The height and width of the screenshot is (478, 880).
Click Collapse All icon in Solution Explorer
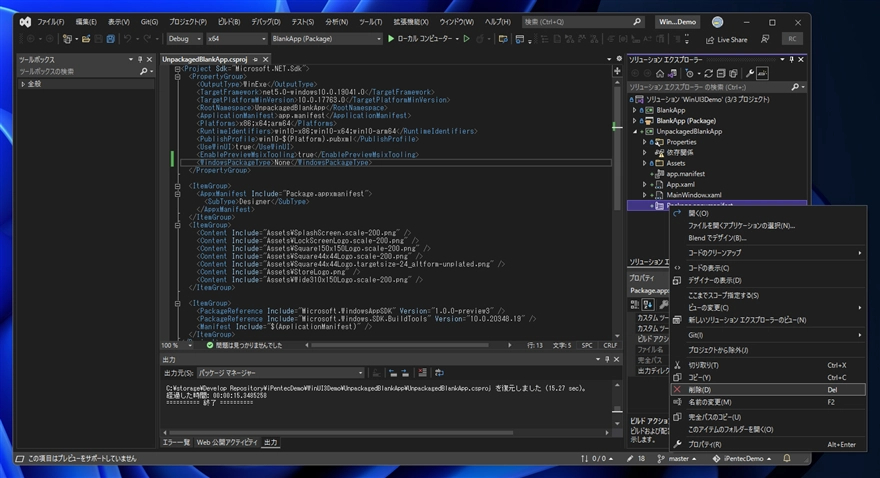click(721, 73)
